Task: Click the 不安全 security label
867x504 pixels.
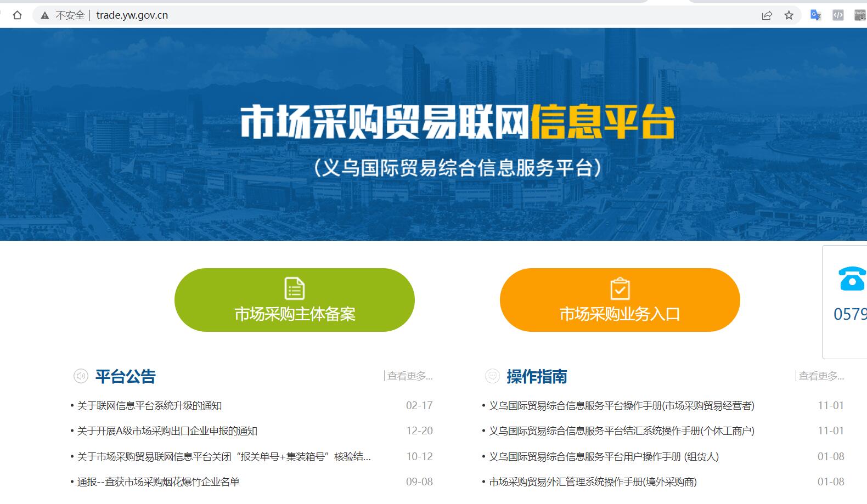Action: (x=70, y=15)
